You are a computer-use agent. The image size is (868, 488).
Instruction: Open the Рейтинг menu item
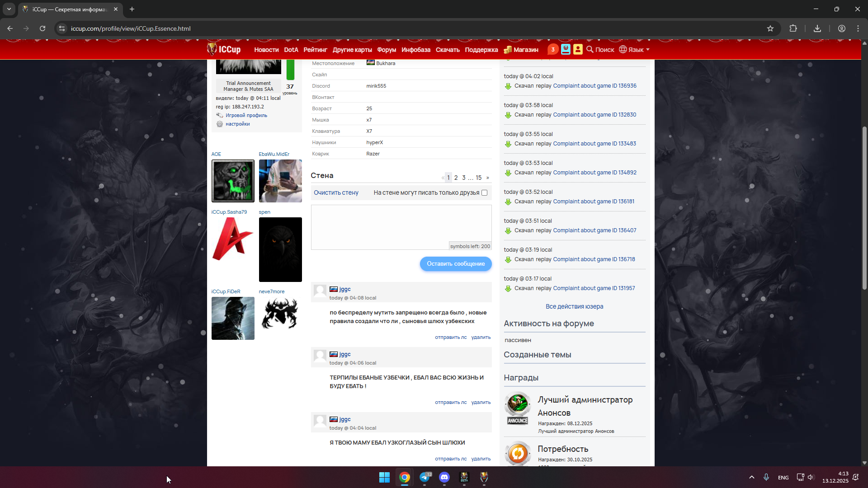click(315, 50)
